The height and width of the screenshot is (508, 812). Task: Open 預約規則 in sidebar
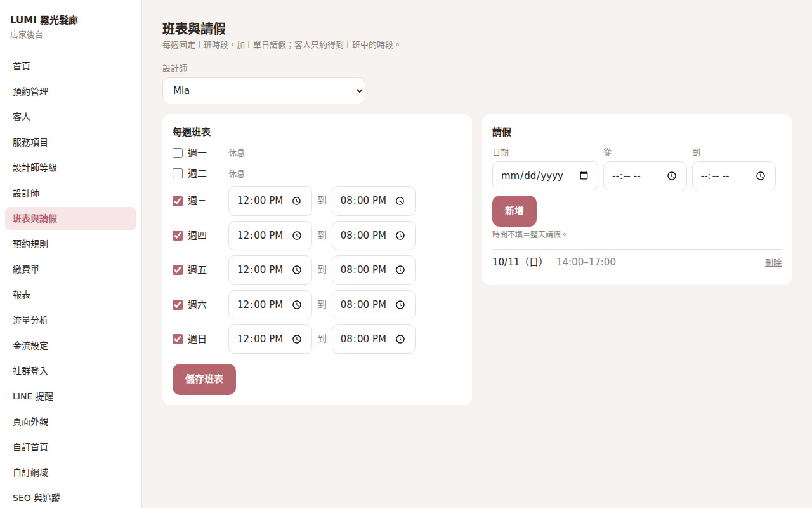coord(70,244)
